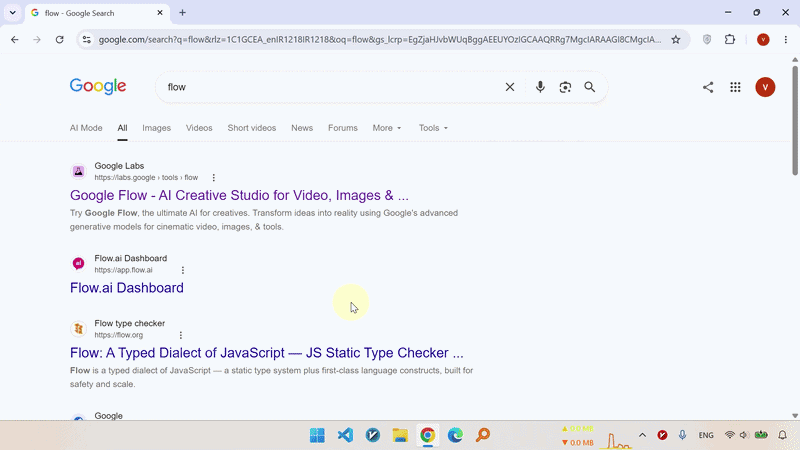This screenshot has width=800, height=450.
Task: Click the https://app.flow.ai URL text
Action: tap(123, 270)
